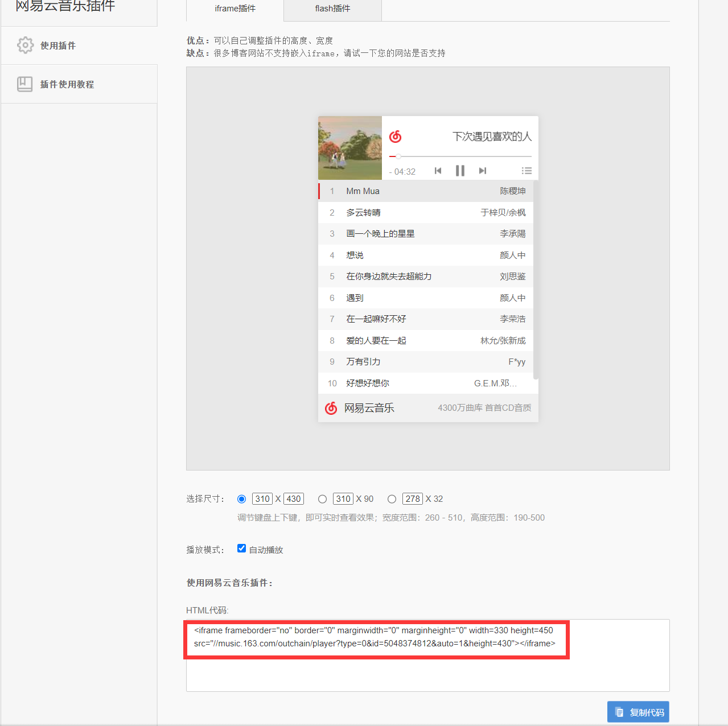Click the song title 下次遇见喜欢的人

tap(492, 137)
